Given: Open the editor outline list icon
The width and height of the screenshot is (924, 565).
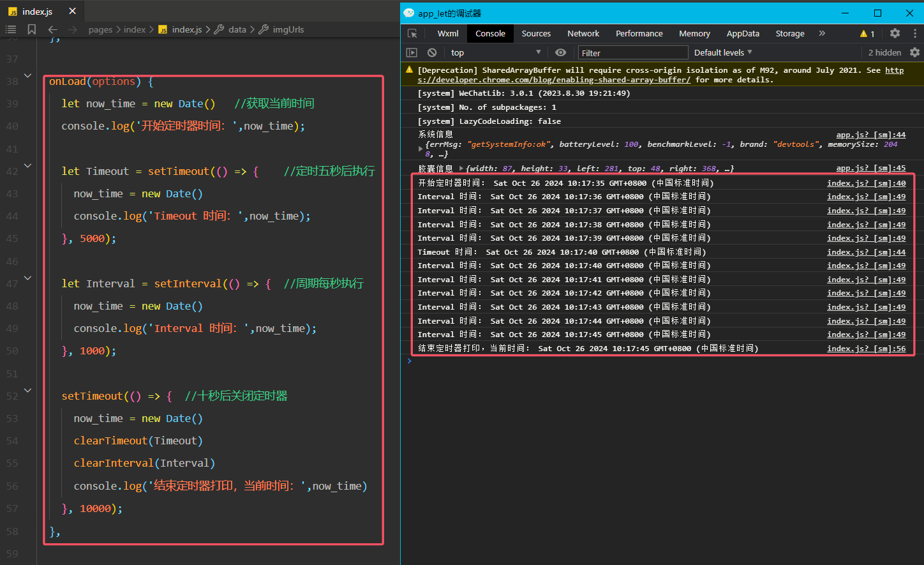Looking at the screenshot, I should coord(11,29).
